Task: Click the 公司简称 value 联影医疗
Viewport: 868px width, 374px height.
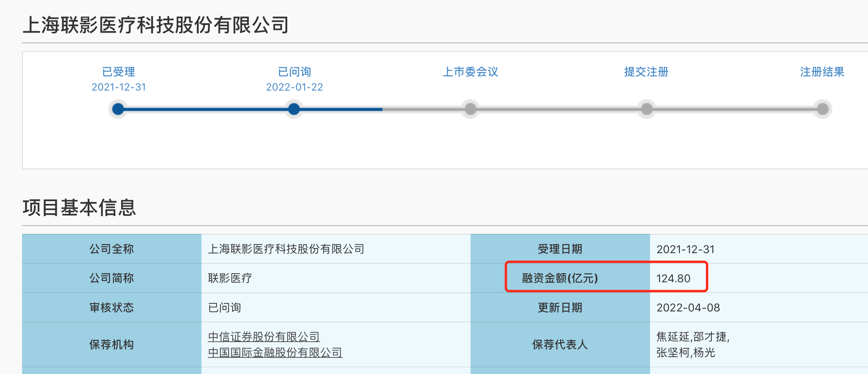Action: click(x=230, y=278)
